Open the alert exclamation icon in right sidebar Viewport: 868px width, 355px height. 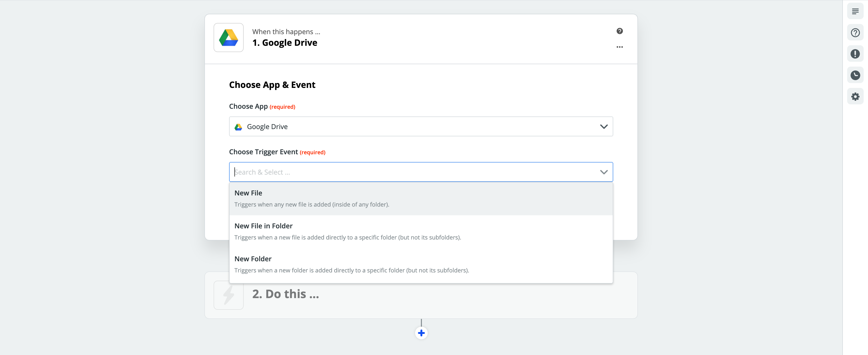[x=855, y=54]
